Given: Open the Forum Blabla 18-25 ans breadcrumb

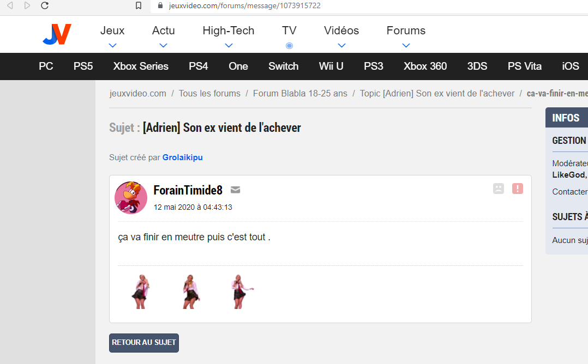Looking at the screenshot, I should (x=300, y=94).
